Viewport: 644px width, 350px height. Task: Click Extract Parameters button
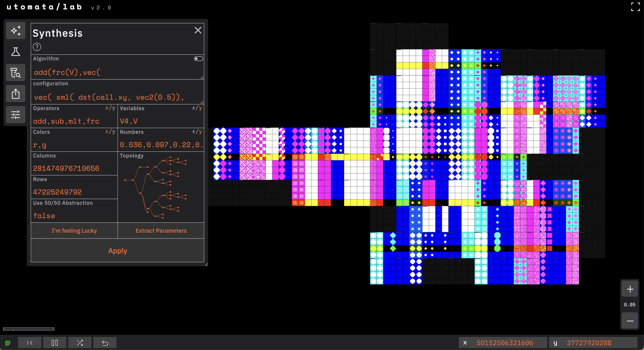click(x=161, y=231)
